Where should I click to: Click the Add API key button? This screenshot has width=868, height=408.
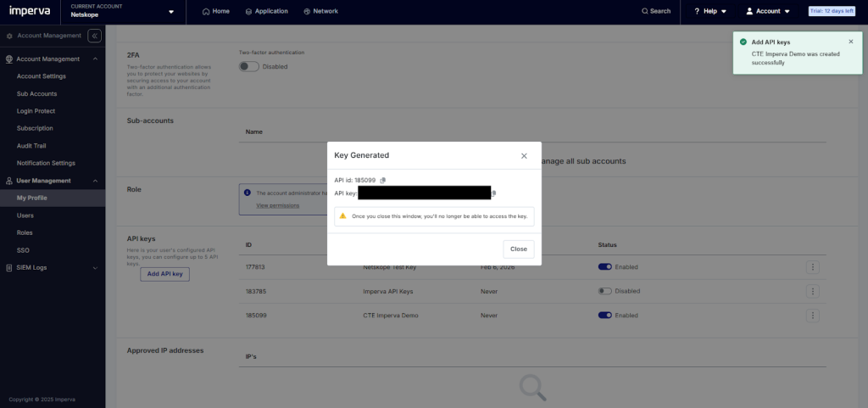165,274
